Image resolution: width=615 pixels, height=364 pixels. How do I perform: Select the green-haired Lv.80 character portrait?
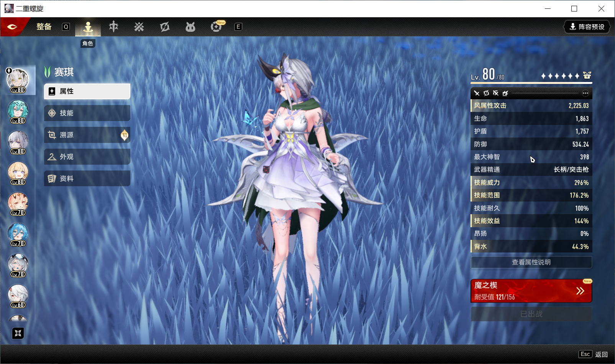[x=18, y=111]
